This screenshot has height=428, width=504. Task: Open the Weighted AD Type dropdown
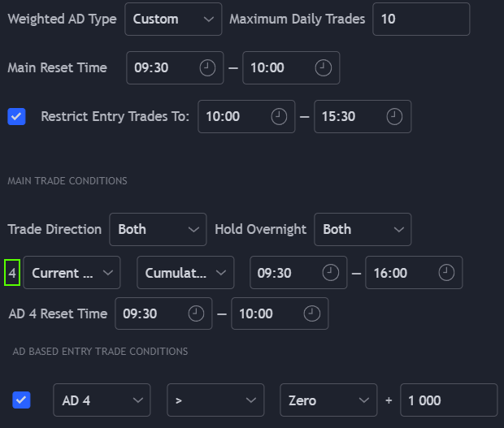pyautogui.click(x=173, y=19)
